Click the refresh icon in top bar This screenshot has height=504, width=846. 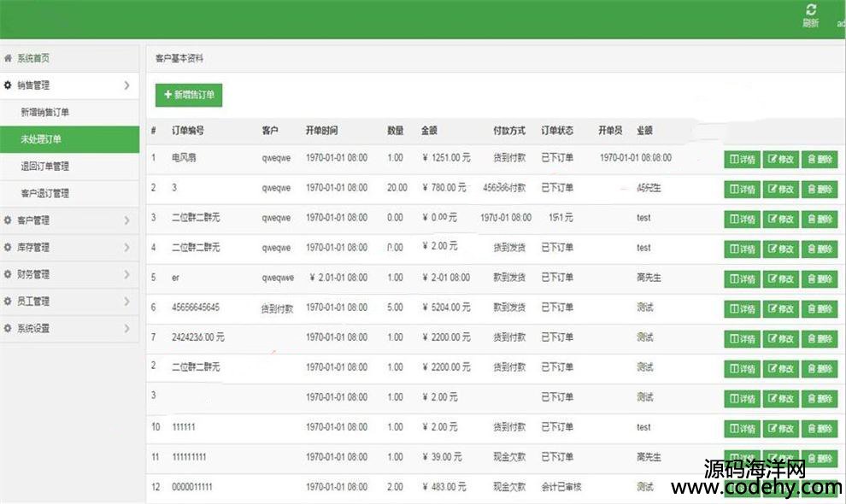point(811,10)
